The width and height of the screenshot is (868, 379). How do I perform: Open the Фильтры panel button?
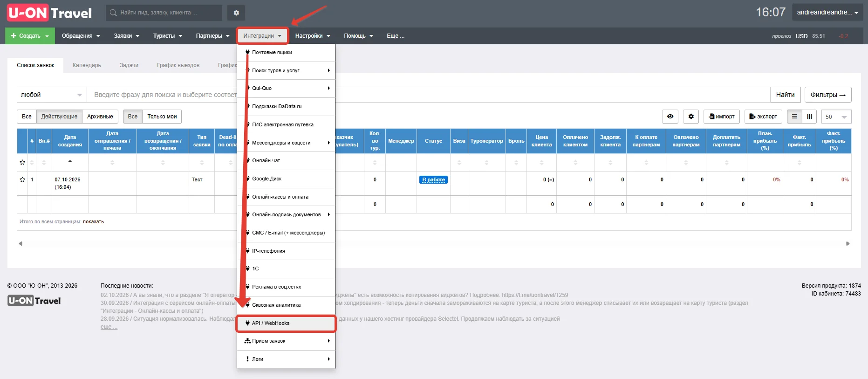(828, 95)
